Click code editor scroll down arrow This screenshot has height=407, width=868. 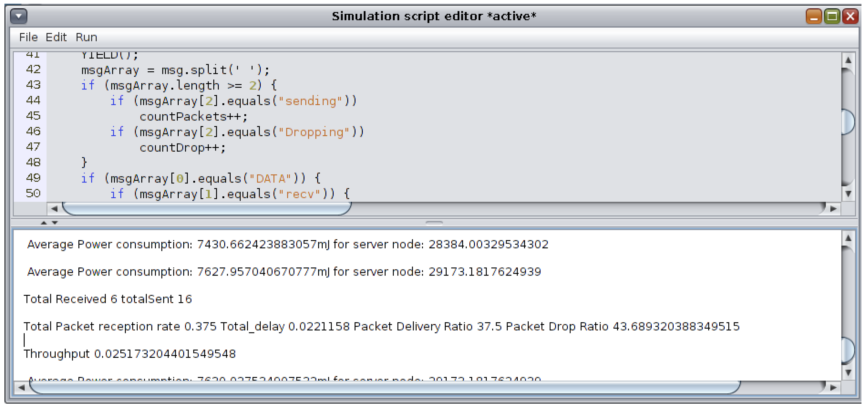click(848, 193)
